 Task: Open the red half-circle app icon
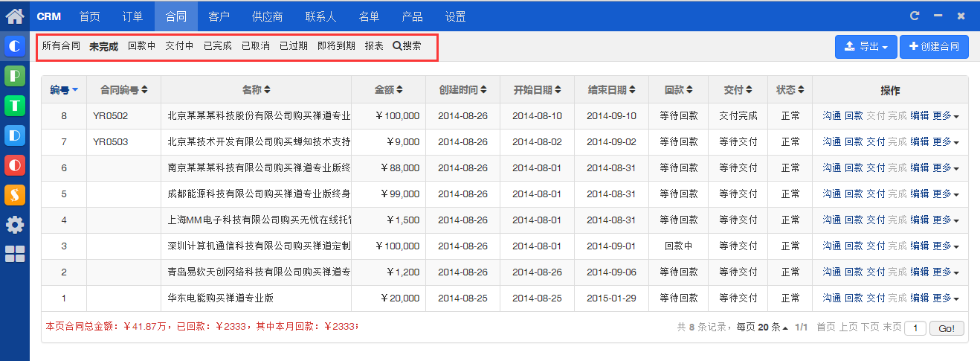click(15, 165)
